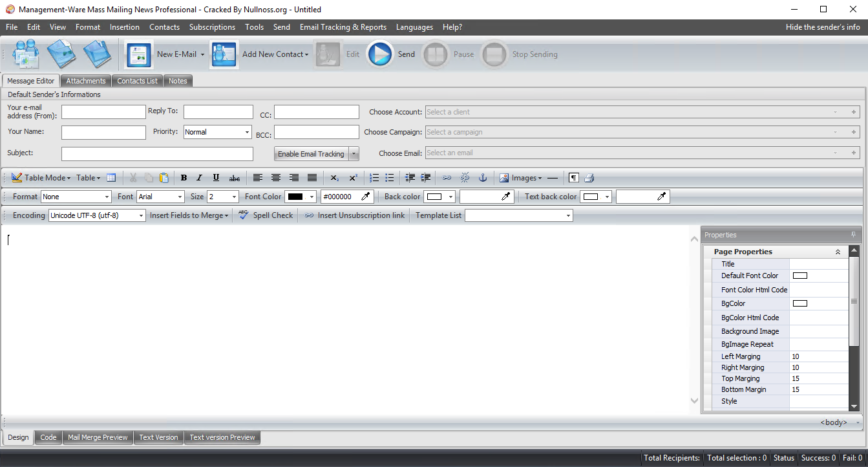This screenshot has width=868, height=467.
Task: Apply subscript formatting
Action: pyautogui.click(x=334, y=178)
